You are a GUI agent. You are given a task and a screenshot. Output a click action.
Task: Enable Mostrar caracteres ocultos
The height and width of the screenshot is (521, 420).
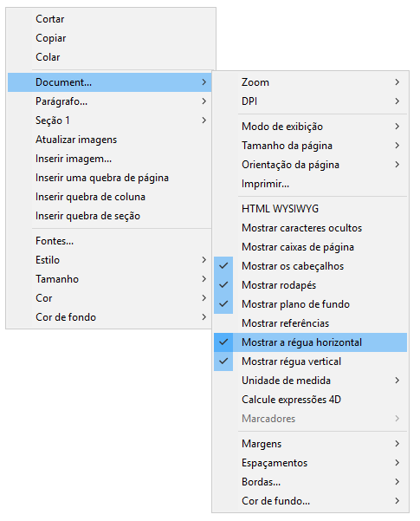click(x=310, y=228)
